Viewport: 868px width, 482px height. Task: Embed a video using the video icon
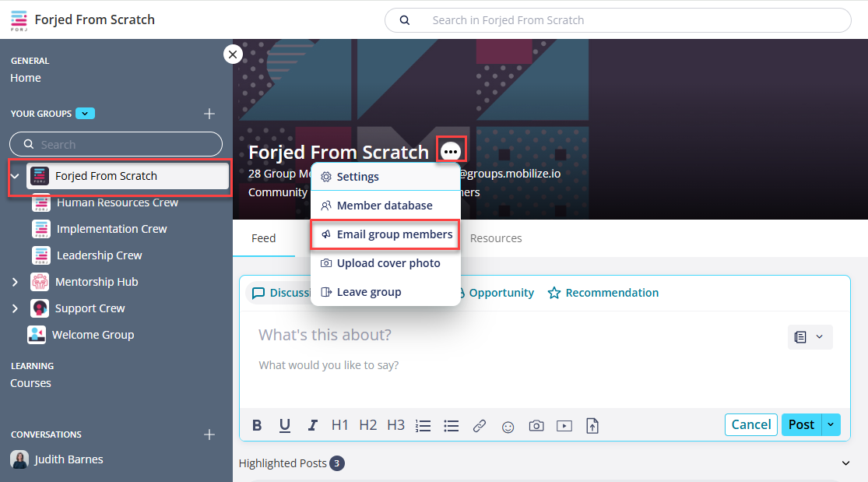[x=564, y=426]
